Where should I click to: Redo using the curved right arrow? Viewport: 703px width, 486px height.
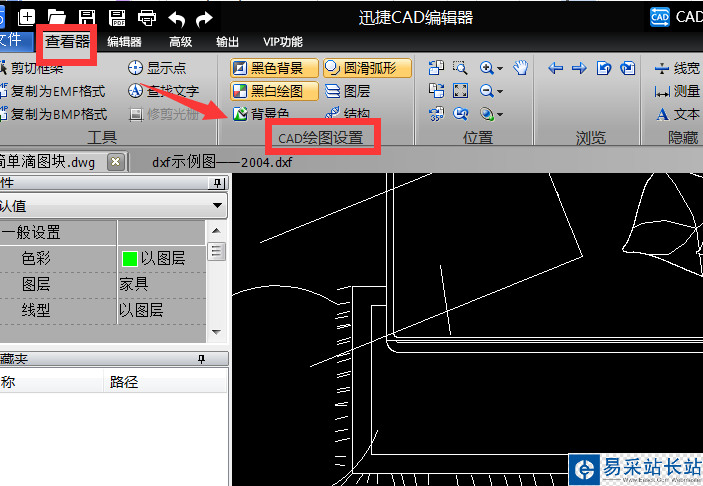204,19
